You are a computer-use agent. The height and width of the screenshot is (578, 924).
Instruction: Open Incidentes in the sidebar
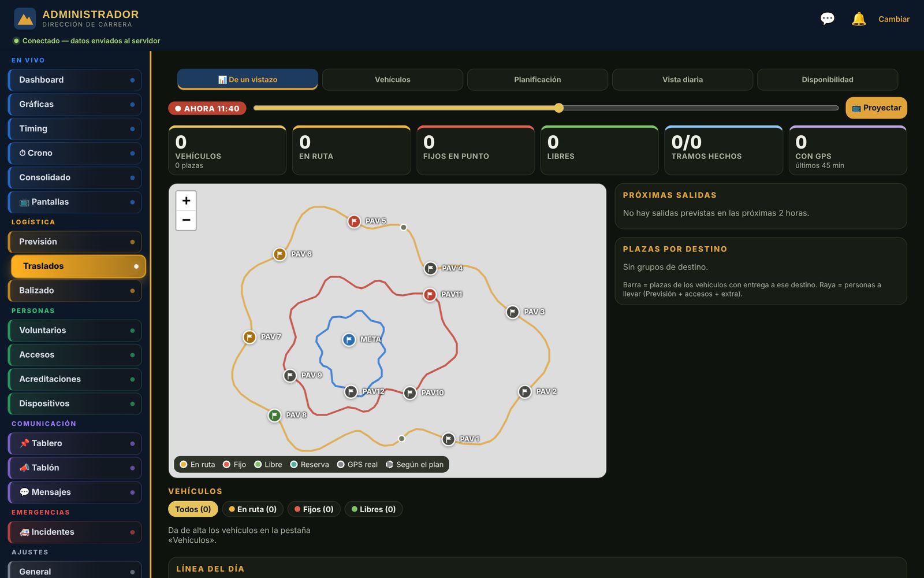(74, 532)
